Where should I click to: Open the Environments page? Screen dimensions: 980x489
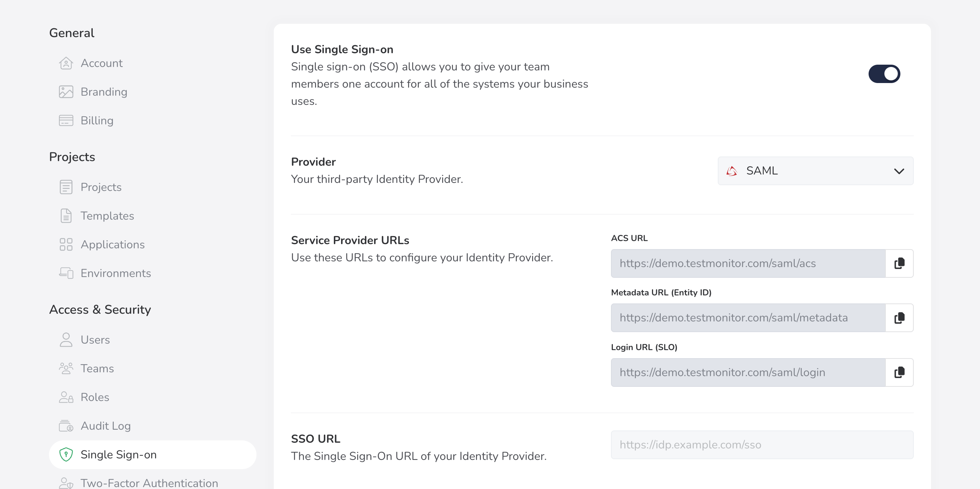click(x=116, y=273)
